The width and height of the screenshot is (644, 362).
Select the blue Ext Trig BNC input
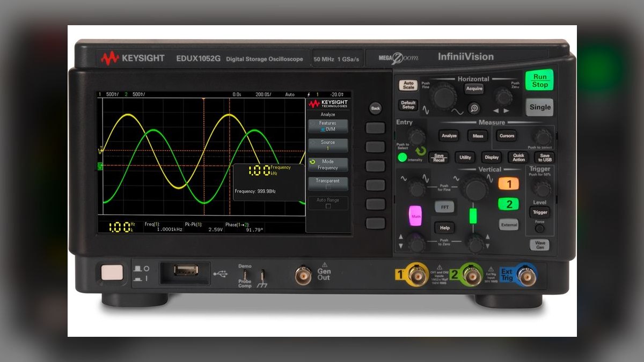[x=527, y=276]
